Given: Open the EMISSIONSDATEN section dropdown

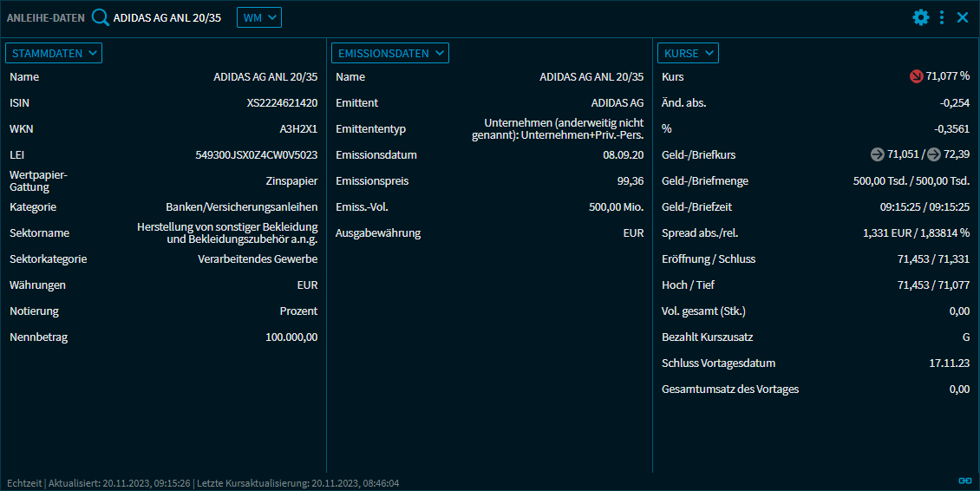Looking at the screenshot, I should coord(389,53).
